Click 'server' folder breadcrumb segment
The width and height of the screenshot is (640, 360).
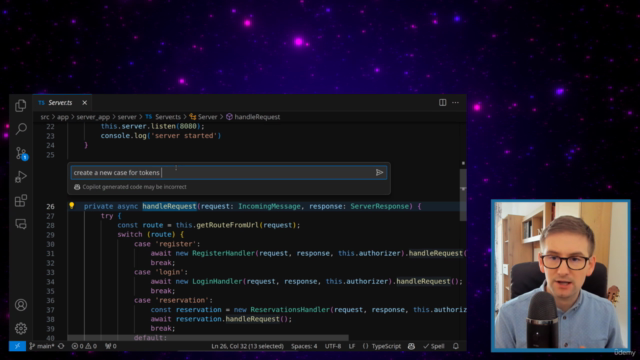pos(127,117)
